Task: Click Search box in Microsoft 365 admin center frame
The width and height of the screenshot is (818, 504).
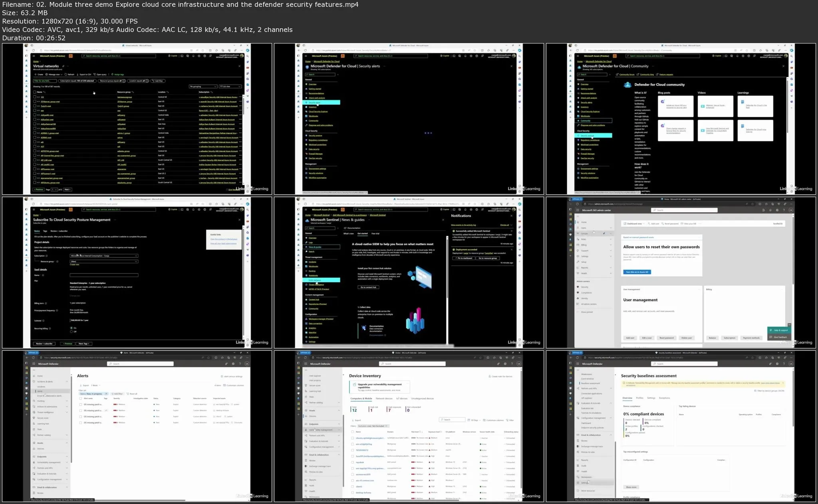Action: tap(684, 210)
